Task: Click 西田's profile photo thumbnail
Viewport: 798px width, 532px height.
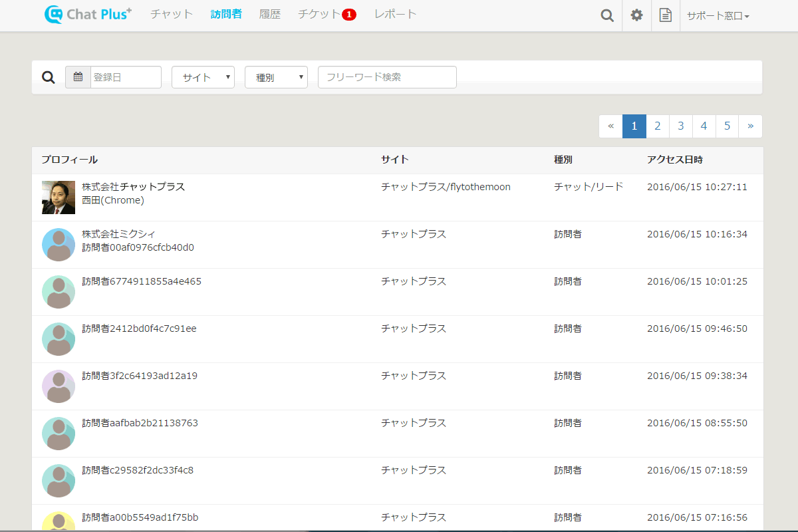Action: (x=59, y=198)
